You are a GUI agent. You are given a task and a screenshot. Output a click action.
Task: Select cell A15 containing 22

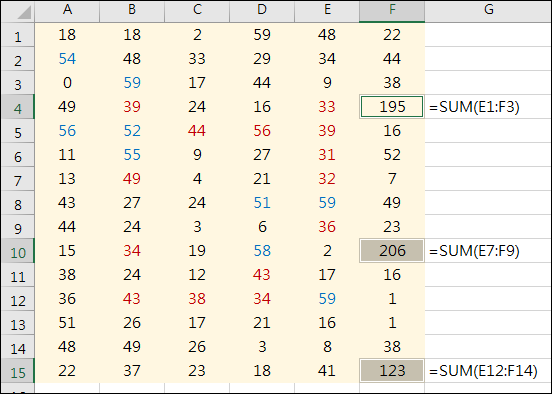pyautogui.click(x=67, y=370)
